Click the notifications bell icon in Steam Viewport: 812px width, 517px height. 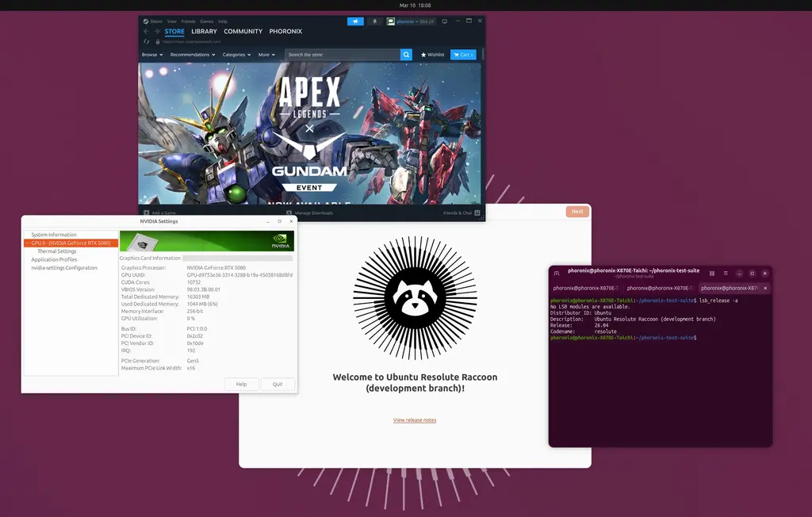tap(374, 21)
